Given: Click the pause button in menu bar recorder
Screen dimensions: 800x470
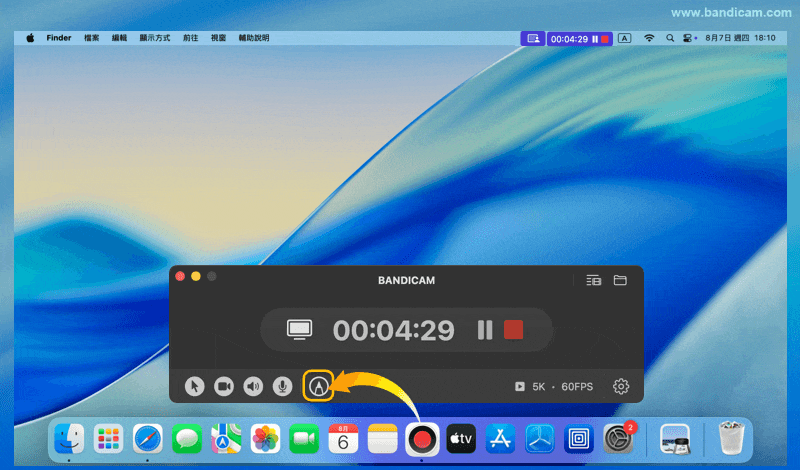Looking at the screenshot, I should point(594,38).
